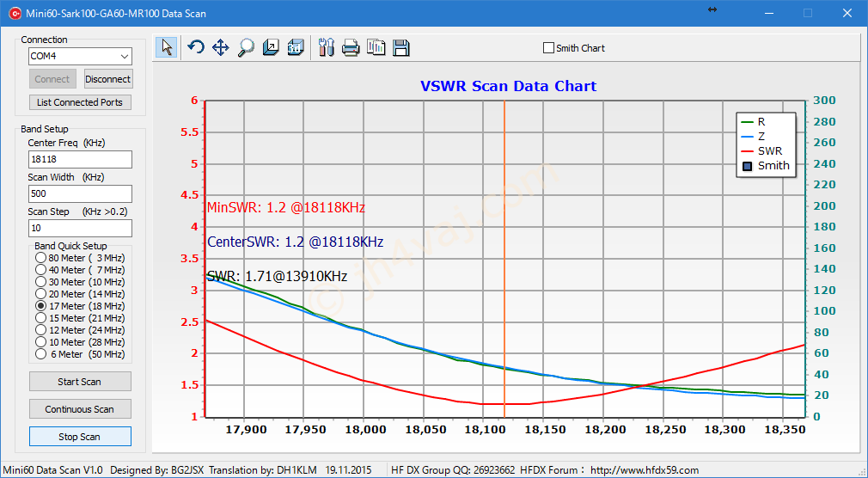Click the chart depth tool icon
Viewport: 868px width, 478px height.
(271, 47)
